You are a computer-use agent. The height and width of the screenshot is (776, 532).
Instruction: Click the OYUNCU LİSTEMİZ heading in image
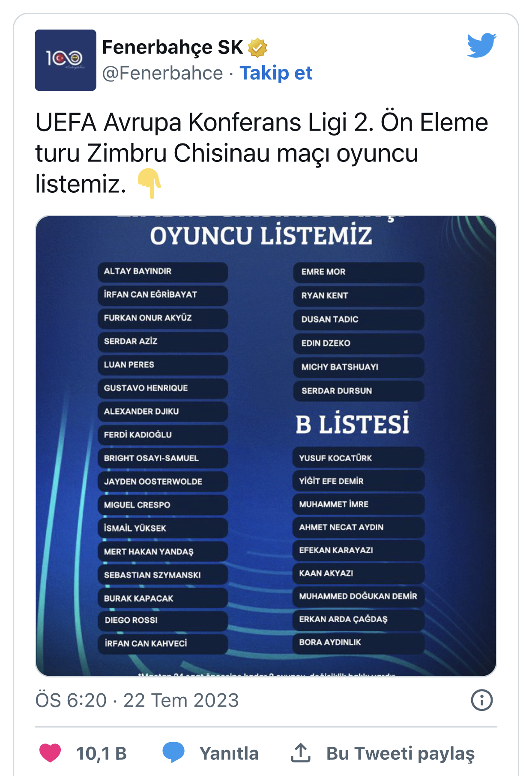click(261, 236)
